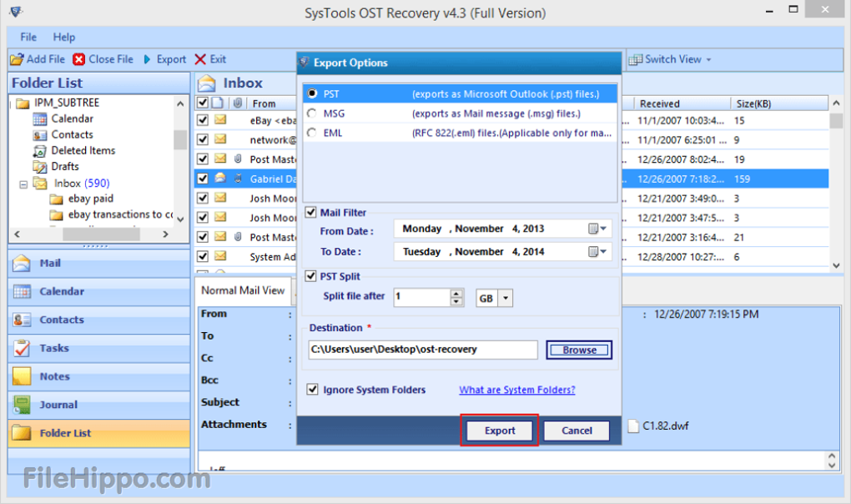Uncheck the System Ad message checkbox
Image resolution: width=851 pixels, height=504 pixels.
coord(203,257)
